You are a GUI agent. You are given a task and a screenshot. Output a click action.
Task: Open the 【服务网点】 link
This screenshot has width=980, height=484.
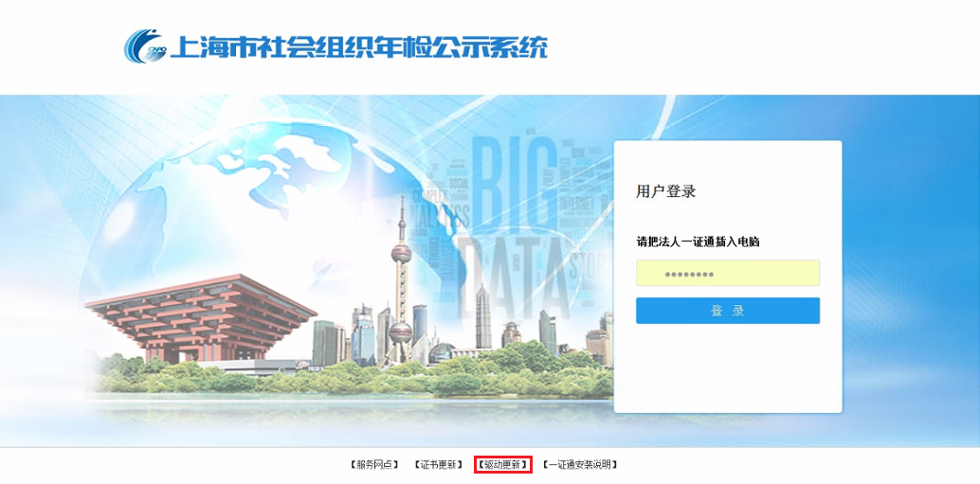pos(373,465)
